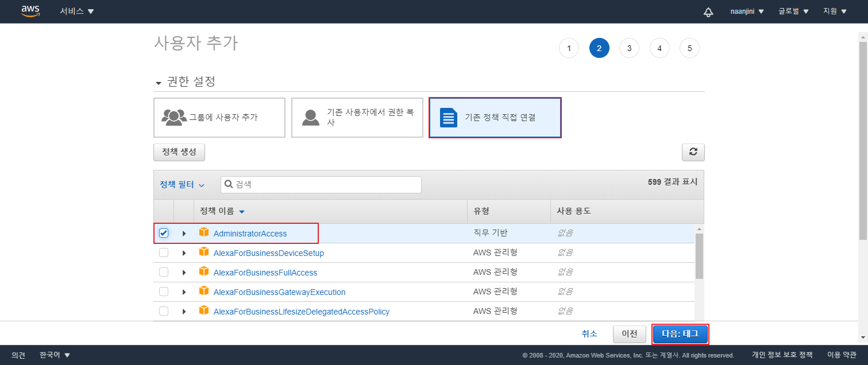Open the 서비스 services dropdown menu

pos(77,11)
